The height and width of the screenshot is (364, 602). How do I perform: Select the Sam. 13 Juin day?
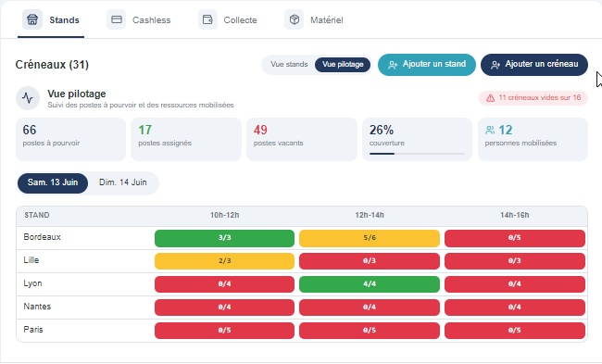[53, 182]
